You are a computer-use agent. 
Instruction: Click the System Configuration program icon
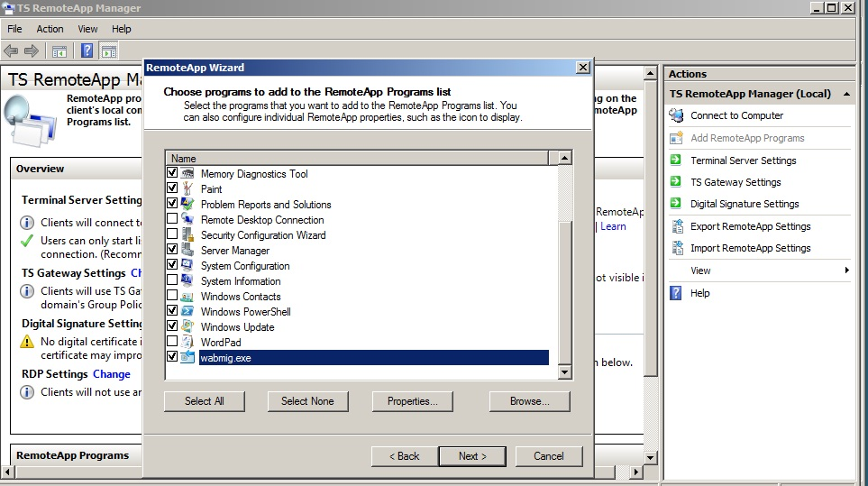click(x=187, y=265)
